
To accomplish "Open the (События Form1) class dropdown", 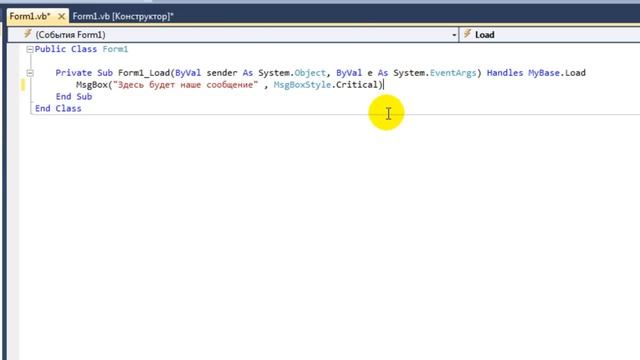I will (x=233, y=35).
